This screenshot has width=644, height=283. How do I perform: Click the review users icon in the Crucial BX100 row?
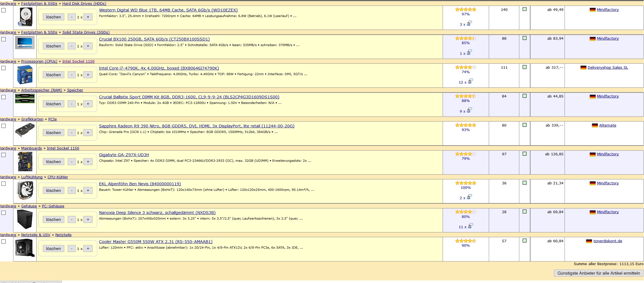pos(470,52)
